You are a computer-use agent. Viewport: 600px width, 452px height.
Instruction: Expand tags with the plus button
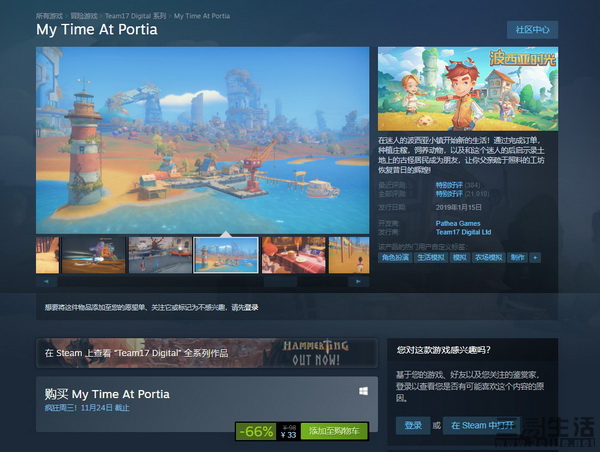coord(535,258)
